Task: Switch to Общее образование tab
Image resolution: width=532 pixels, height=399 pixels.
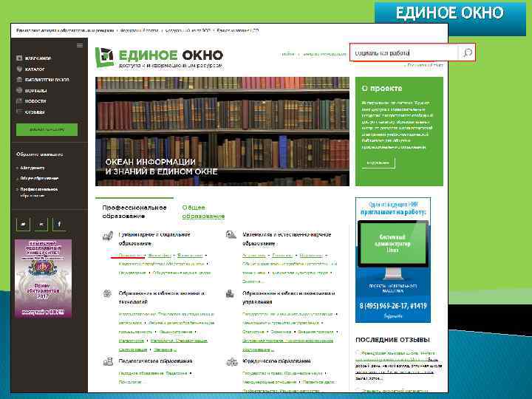Action: 203,212
